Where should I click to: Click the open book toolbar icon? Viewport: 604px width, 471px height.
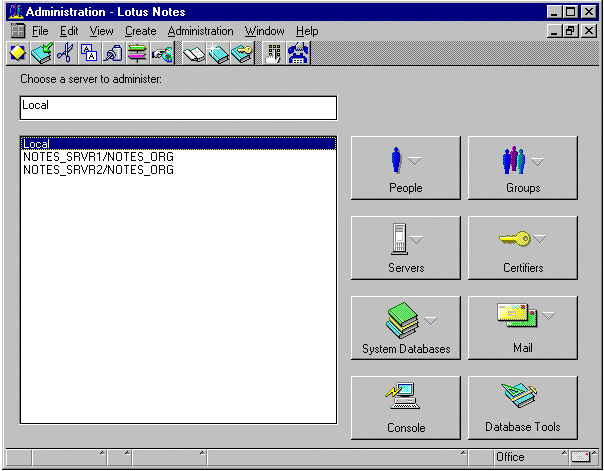194,54
